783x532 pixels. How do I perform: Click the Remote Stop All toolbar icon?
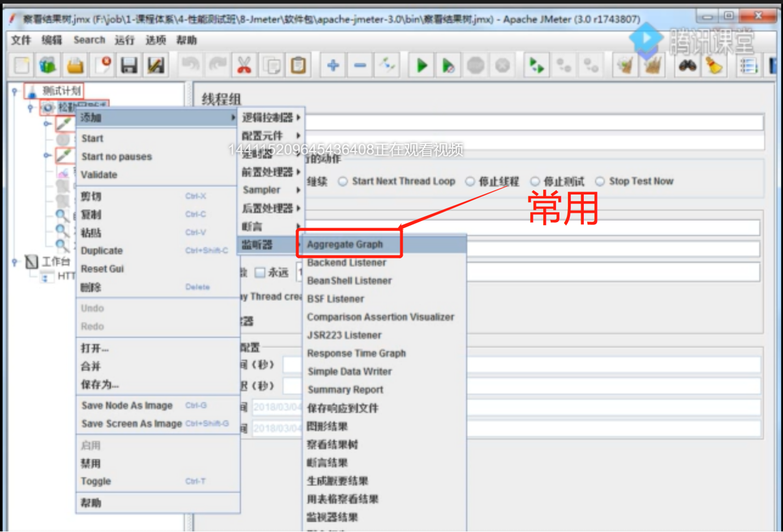pyautogui.click(x=563, y=66)
